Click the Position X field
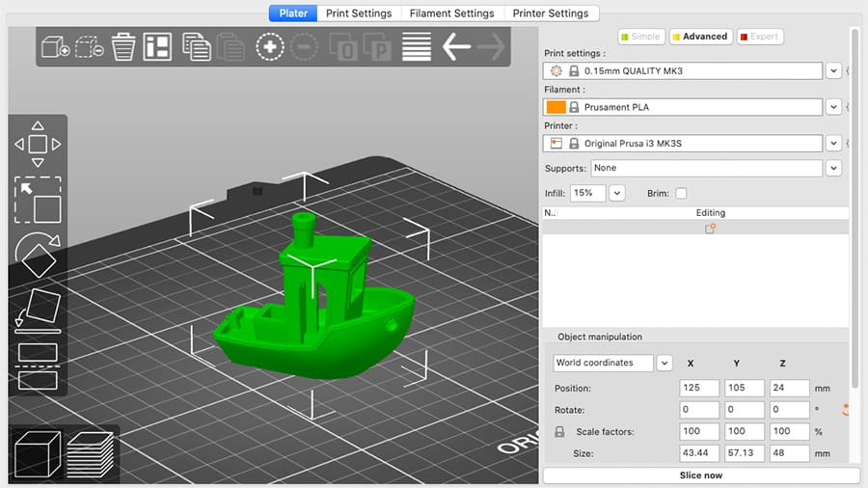The height and width of the screenshot is (488, 868). click(699, 388)
